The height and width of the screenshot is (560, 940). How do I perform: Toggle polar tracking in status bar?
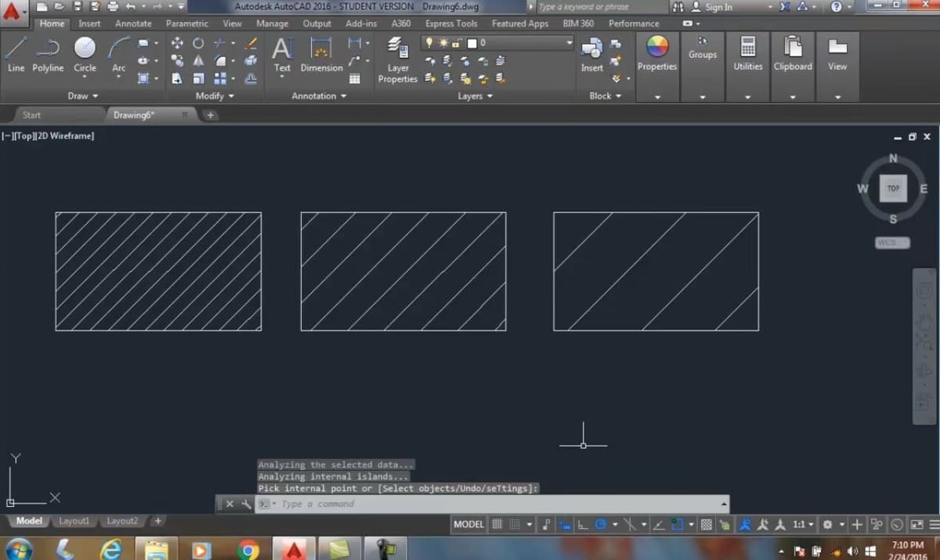click(x=599, y=524)
